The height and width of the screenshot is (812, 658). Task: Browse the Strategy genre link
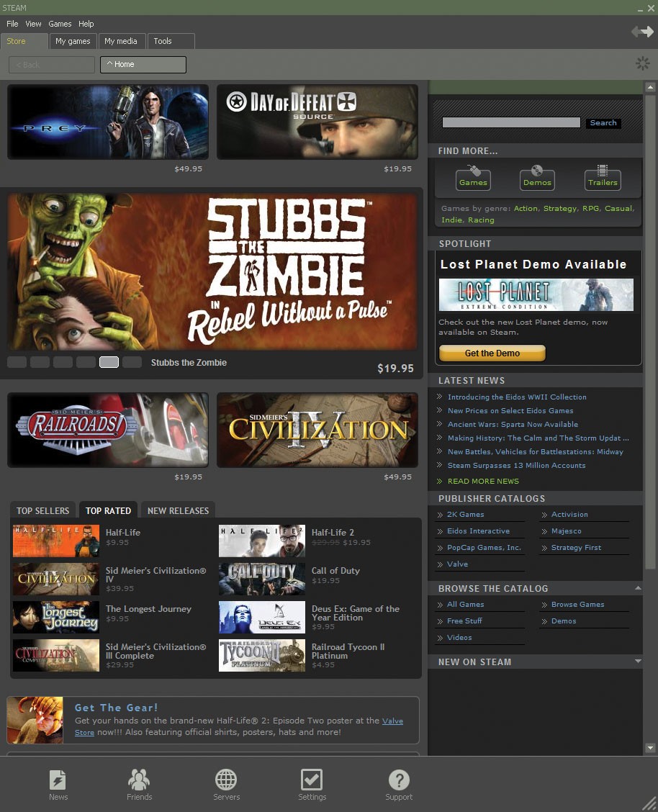[x=559, y=208]
